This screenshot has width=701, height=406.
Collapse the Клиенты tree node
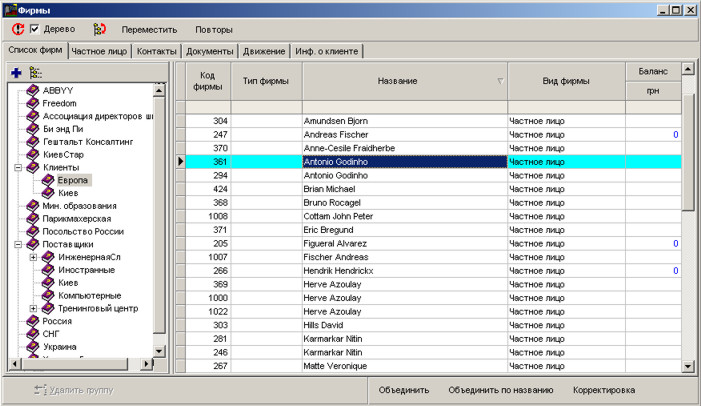click(x=18, y=167)
